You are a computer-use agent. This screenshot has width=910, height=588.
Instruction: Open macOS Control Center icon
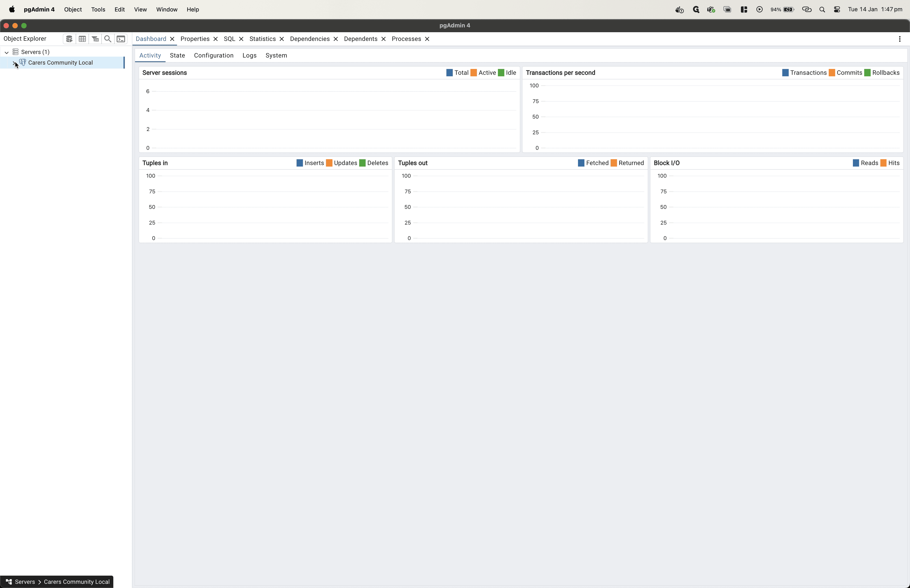pos(837,9)
